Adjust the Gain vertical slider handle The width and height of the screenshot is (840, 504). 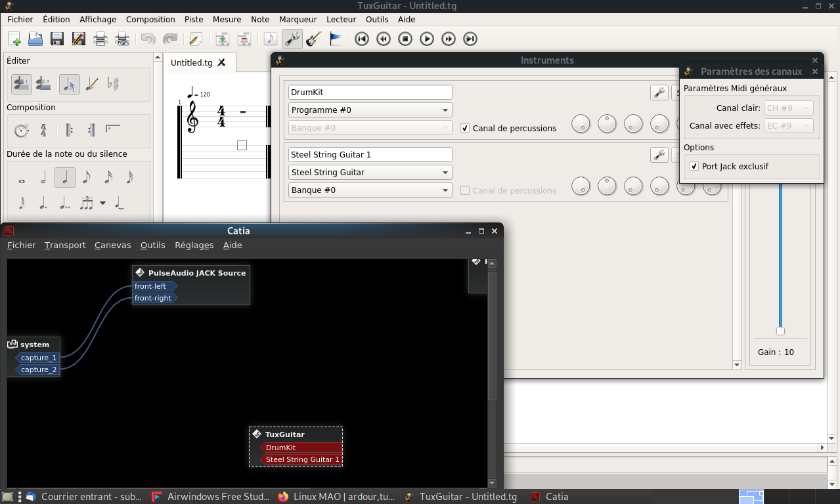click(x=780, y=331)
